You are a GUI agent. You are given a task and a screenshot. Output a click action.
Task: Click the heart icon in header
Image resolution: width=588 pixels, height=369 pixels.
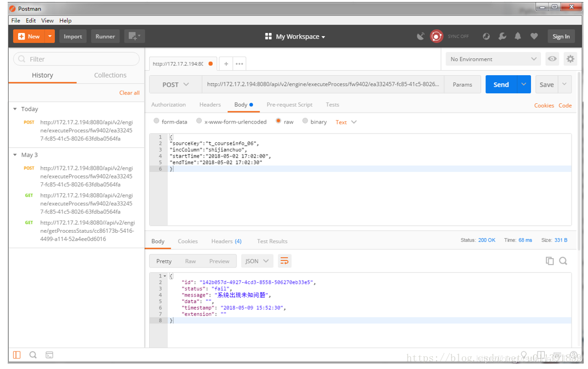pos(534,36)
